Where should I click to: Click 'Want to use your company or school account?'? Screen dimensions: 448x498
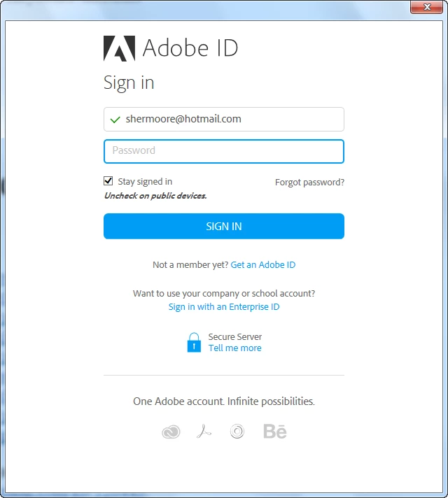(x=224, y=294)
